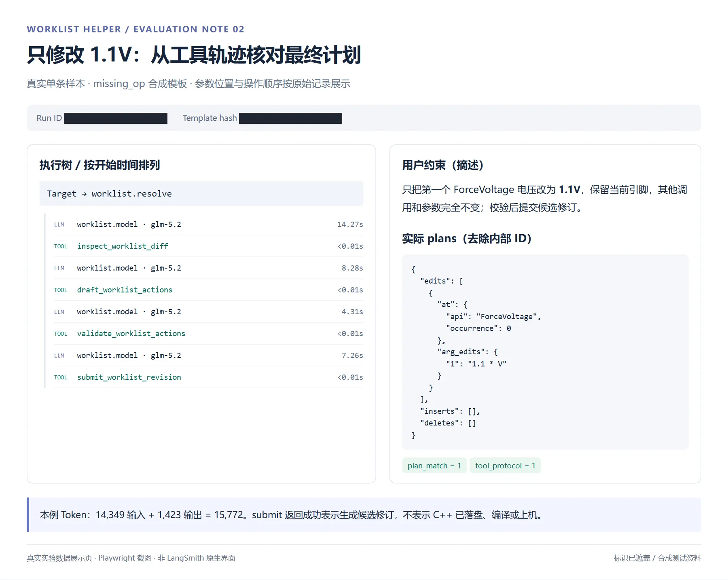Image resolution: width=728 pixels, height=580 pixels.
Task: Click the "1": "1.1 * V" line
Action: pos(476,364)
